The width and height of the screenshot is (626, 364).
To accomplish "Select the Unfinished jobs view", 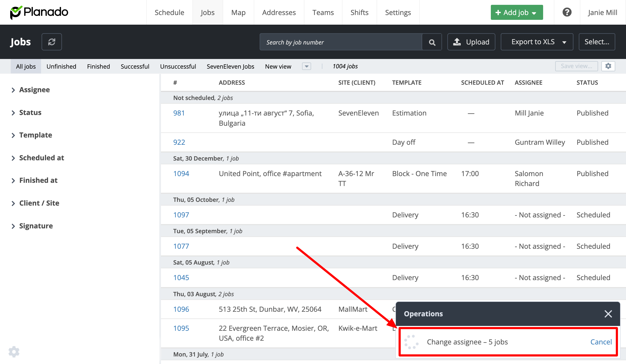I will (61, 66).
